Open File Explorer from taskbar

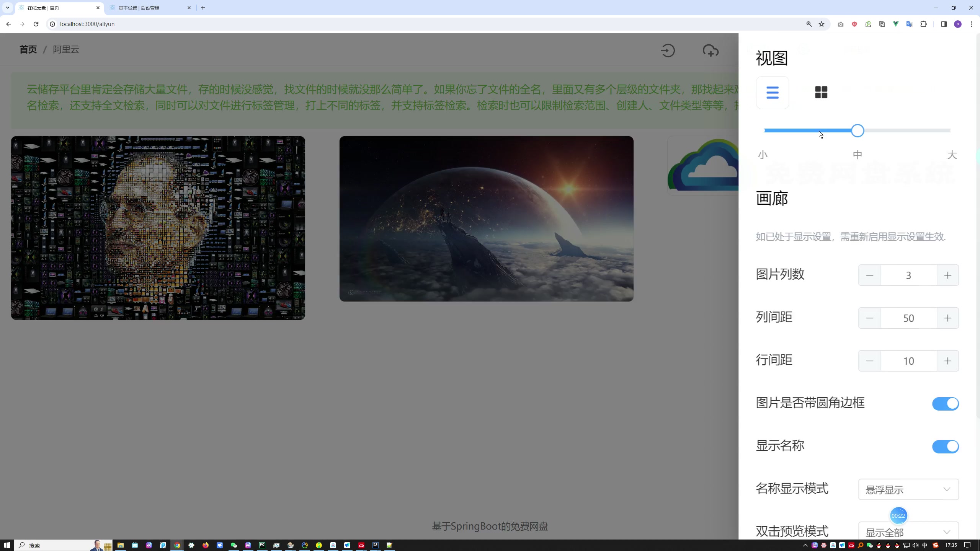pyautogui.click(x=121, y=545)
